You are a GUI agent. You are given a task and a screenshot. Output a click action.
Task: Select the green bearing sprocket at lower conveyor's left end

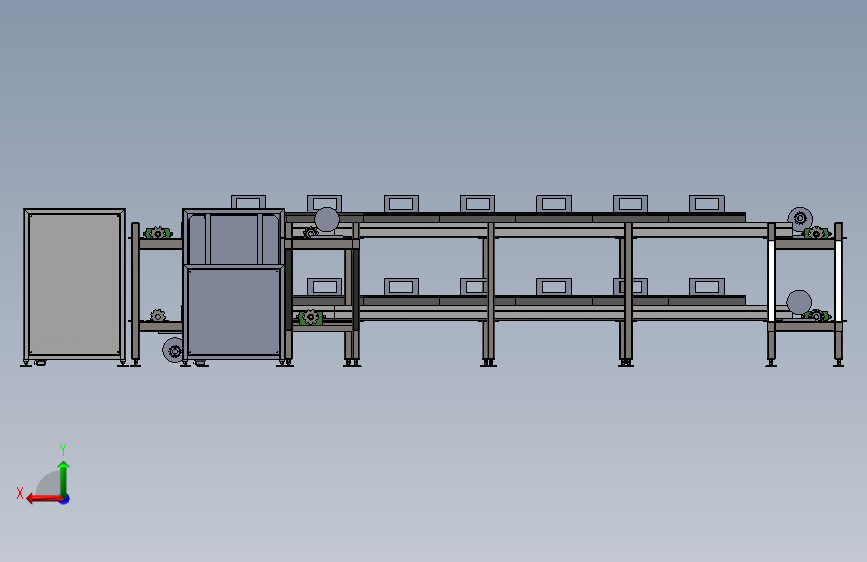(310, 318)
